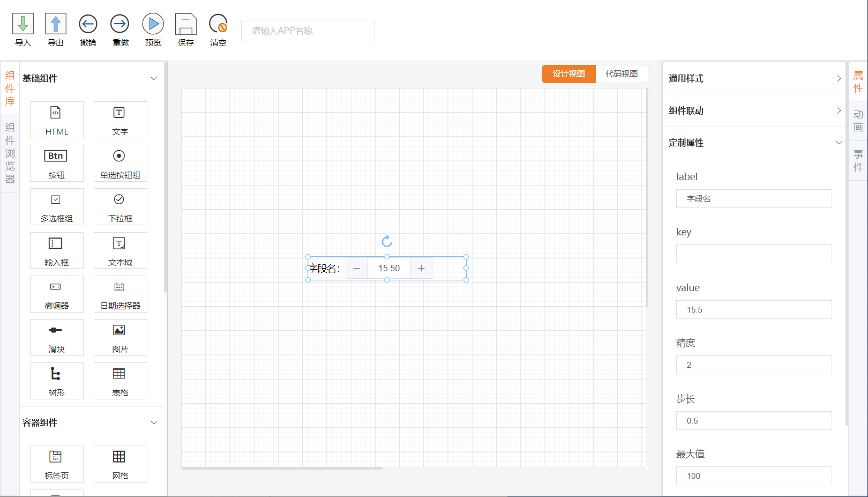Open the 动画 animation tab
868x497 pixels.
pyautogui.click(x=858, y=121)
